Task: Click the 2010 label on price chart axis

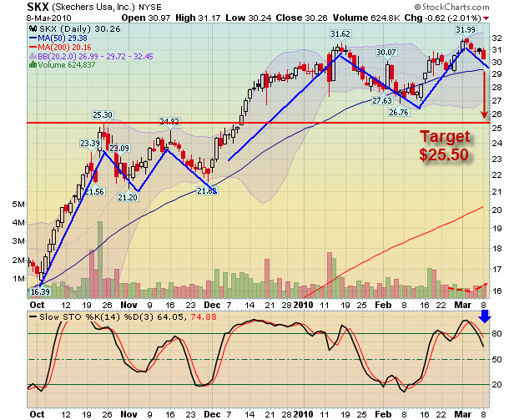Action: (303, 305)
